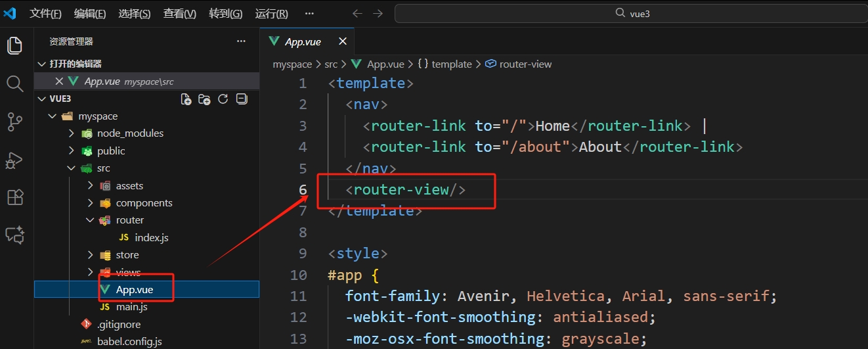Open the Run menu

click(x=271, y=14)
